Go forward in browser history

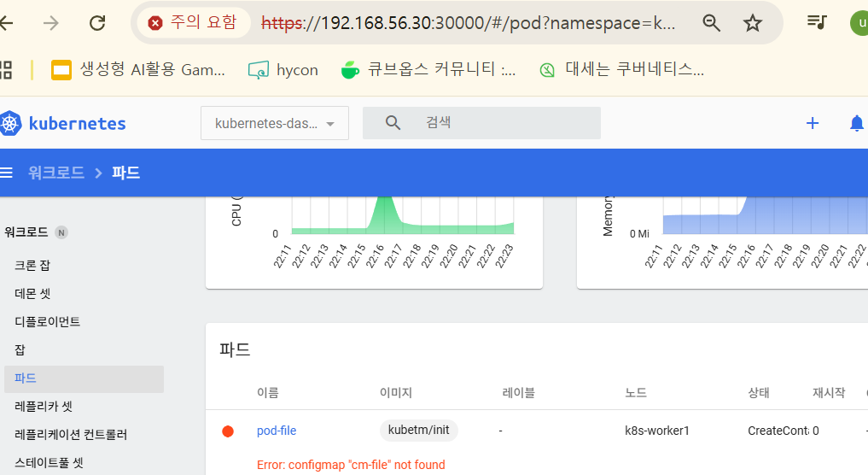pyautogui.click(x=51, y=23)
